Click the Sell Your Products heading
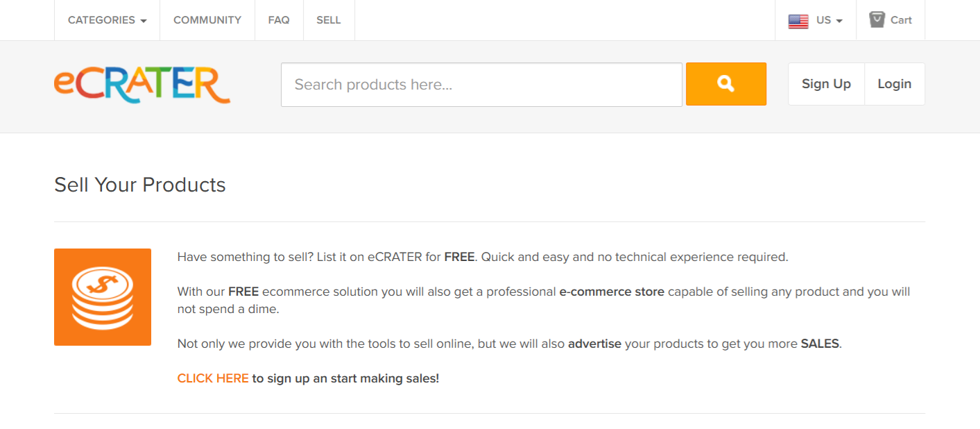This screenshot has height=429, width=980. [x=139, y=185]
